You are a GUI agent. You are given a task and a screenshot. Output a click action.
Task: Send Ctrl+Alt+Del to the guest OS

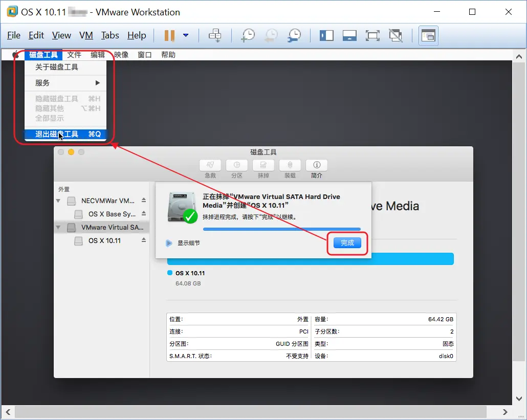[x=215, y=35]
